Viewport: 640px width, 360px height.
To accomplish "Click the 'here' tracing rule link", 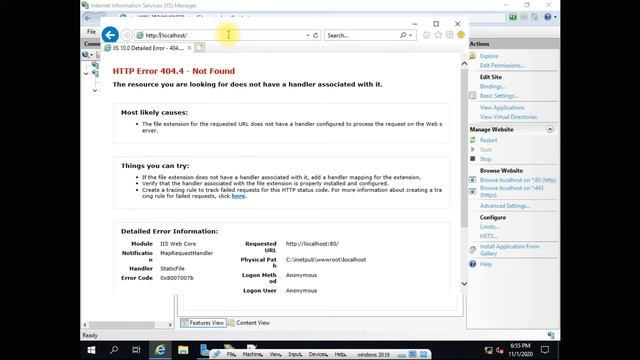I will click(x=238, y=196).
